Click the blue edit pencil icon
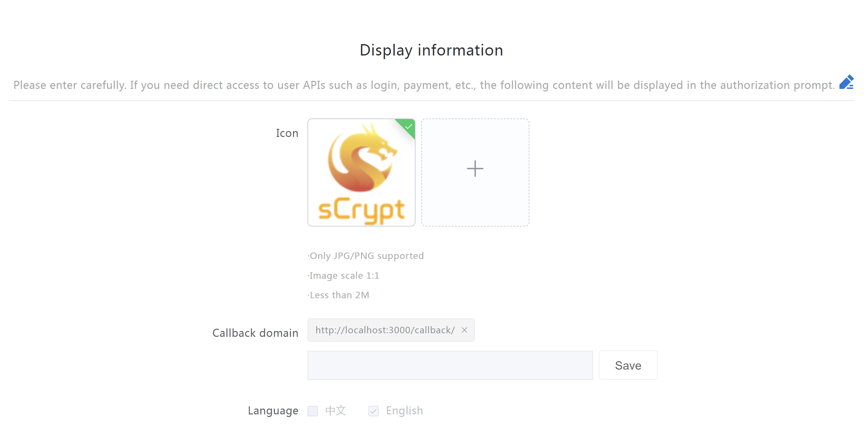The image size is (868, 441). [846, 82]
